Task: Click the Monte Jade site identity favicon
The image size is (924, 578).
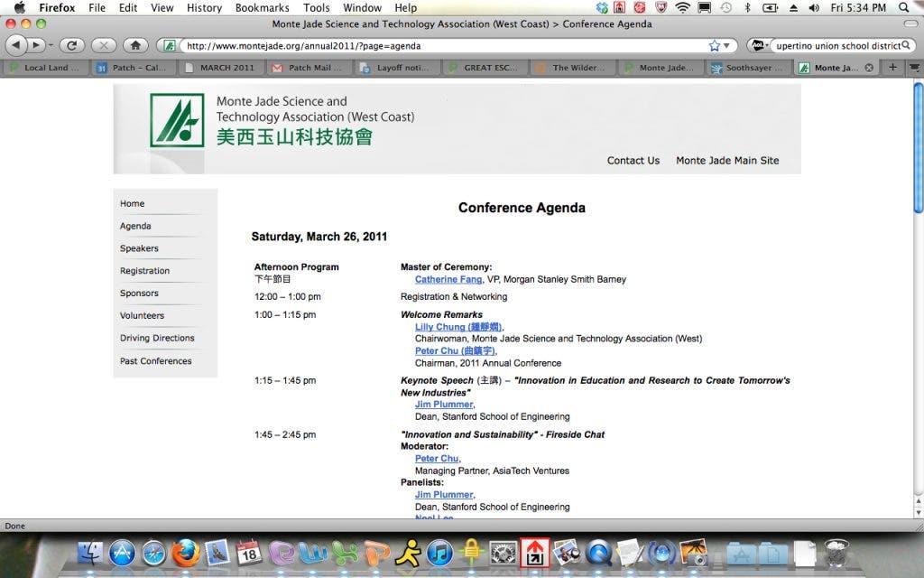Action: coord(170,45)
